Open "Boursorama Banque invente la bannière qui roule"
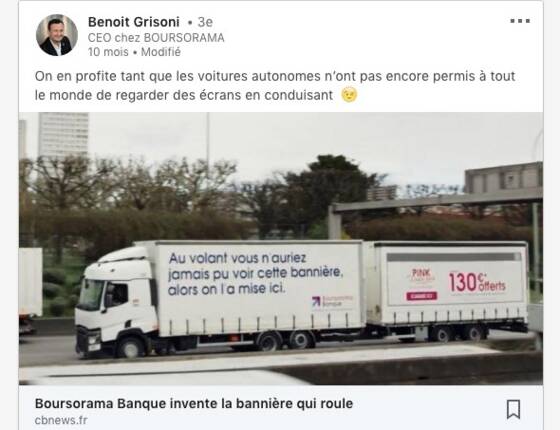The image size is (560, 430). pos(194,404)
